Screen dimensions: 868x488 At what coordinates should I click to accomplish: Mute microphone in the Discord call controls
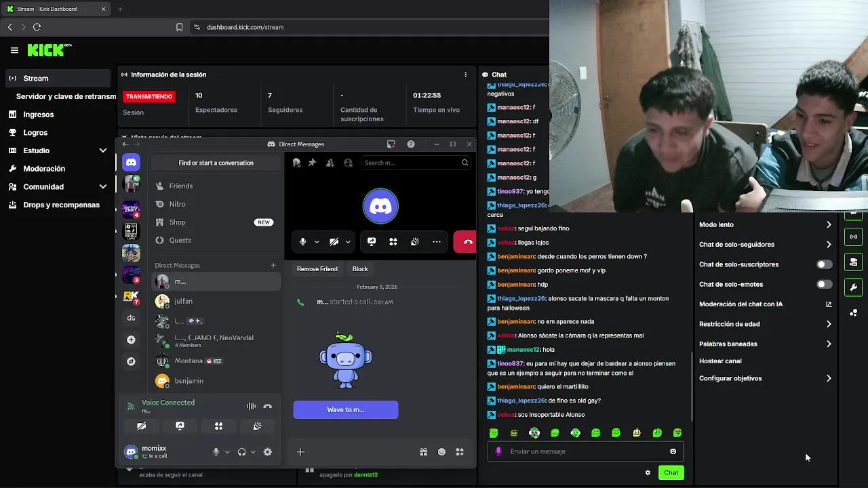point(302,241)
